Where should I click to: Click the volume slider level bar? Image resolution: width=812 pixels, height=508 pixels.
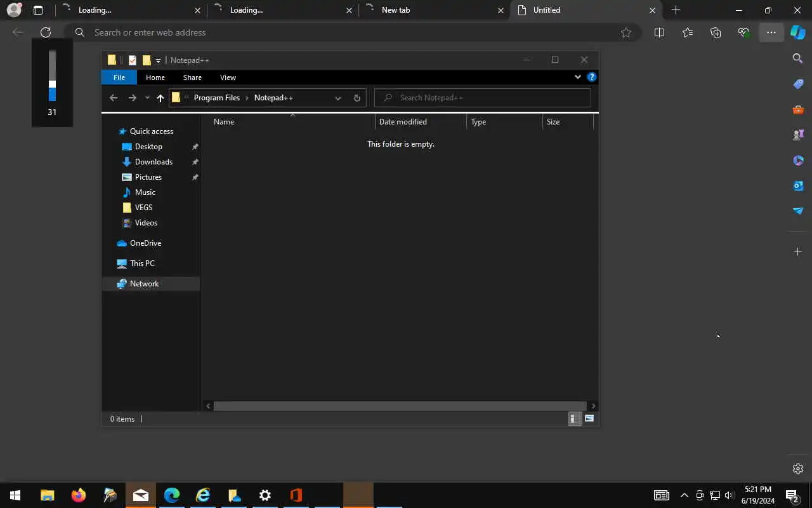point(52,76)
